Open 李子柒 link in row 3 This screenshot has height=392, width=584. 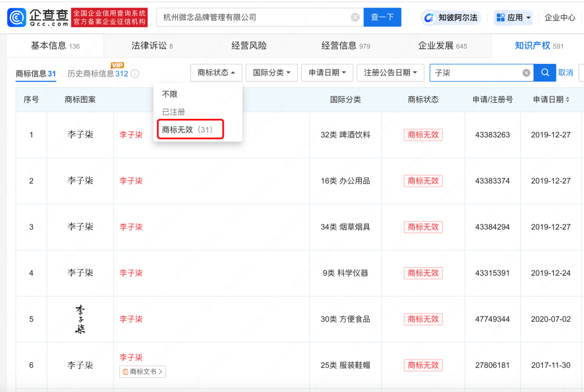pyautogui.click(x=131, y=227)
